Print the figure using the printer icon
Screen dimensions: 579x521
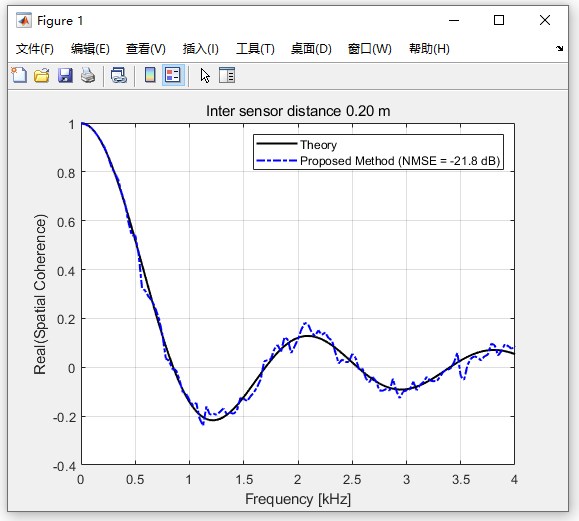[x=88, y=75]
